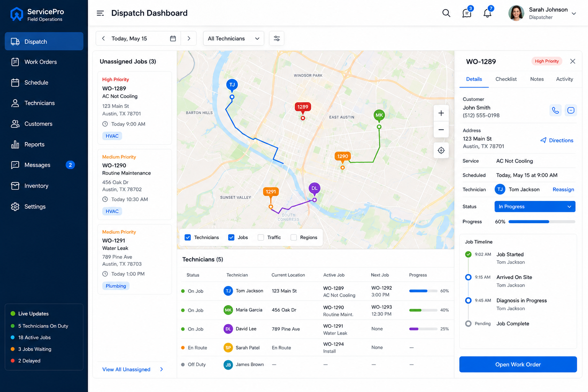Image resolution: width=588 pixels, height=392 pixels.
Task: Click the TJ technician map pin
Action: tap(232, 85)
